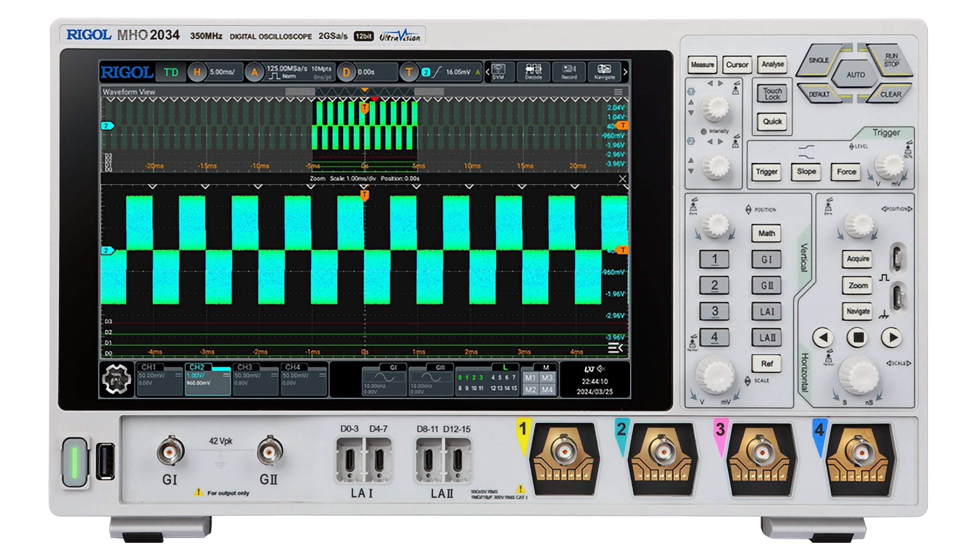The width and height of the screenshot is (976, 560).
Task: Open the Decode tool icon
Action: pyautogui.click(x=534, y=72)
